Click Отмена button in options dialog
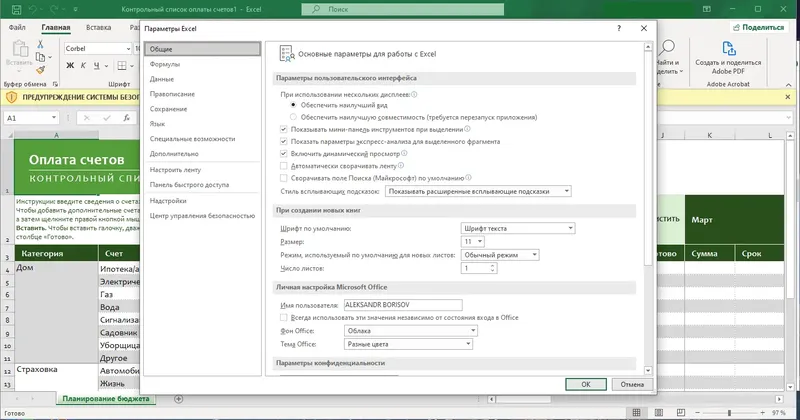Viewport: 800px width, 420px height. [632, 384]
